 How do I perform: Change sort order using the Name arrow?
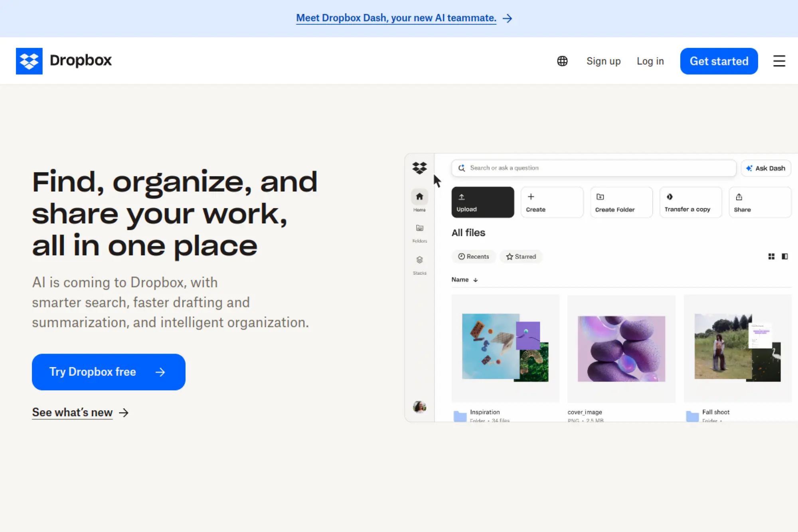pyautogui.click(x=476, y=280)
